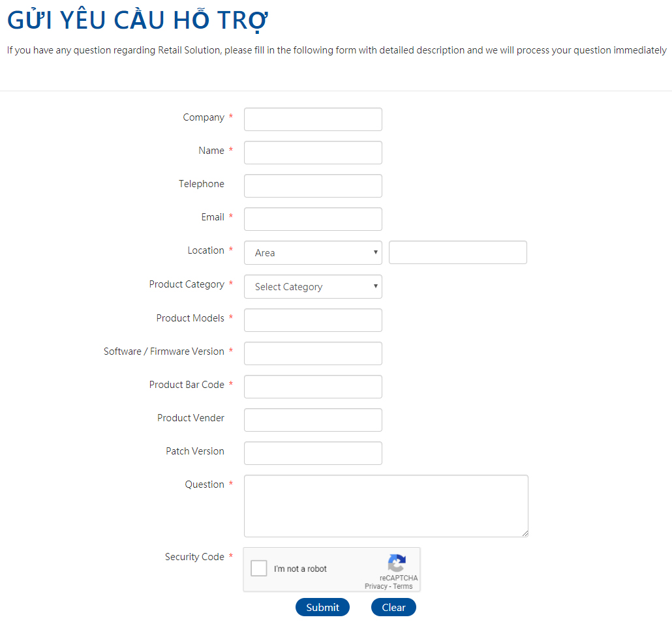This screenshot has width=672, height=626.
Task: Expand the Select Category dropdown
Action: coord(313,287)
